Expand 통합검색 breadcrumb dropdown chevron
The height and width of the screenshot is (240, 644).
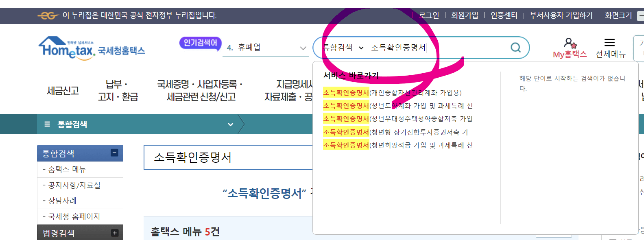coord(230,124)
